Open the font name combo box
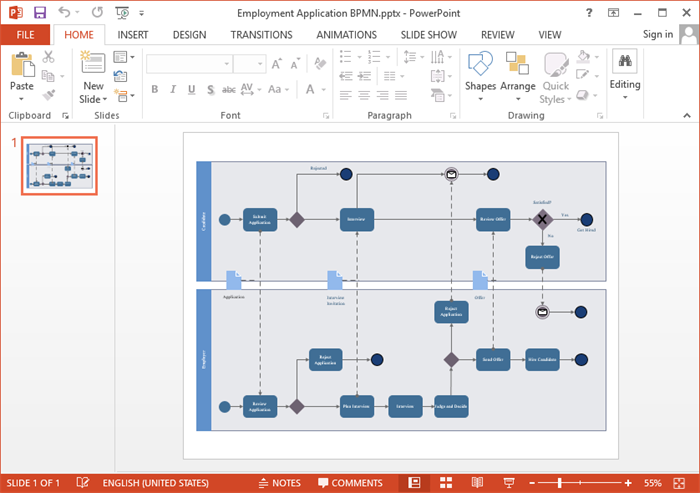700x493 pixels. (x=189, y=64)
